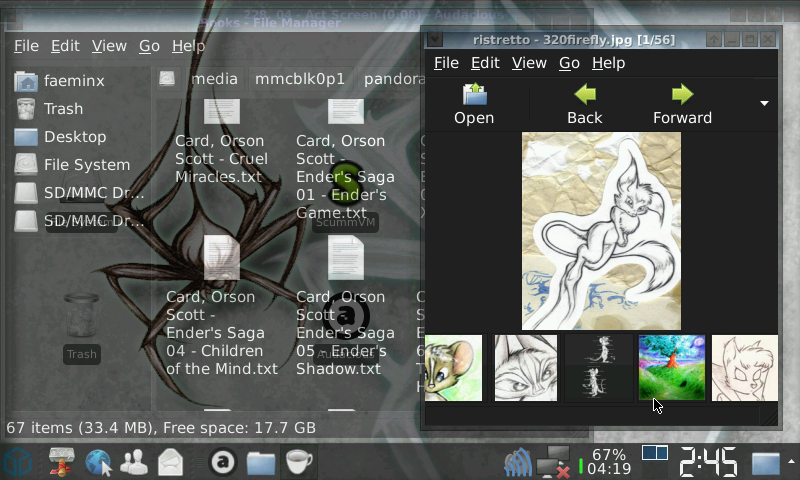Viewport: 800px width, 480px height.
Task: Launch the web browser globe icon in taskbar
Action: pyautogui.click(x=98, y=462)
